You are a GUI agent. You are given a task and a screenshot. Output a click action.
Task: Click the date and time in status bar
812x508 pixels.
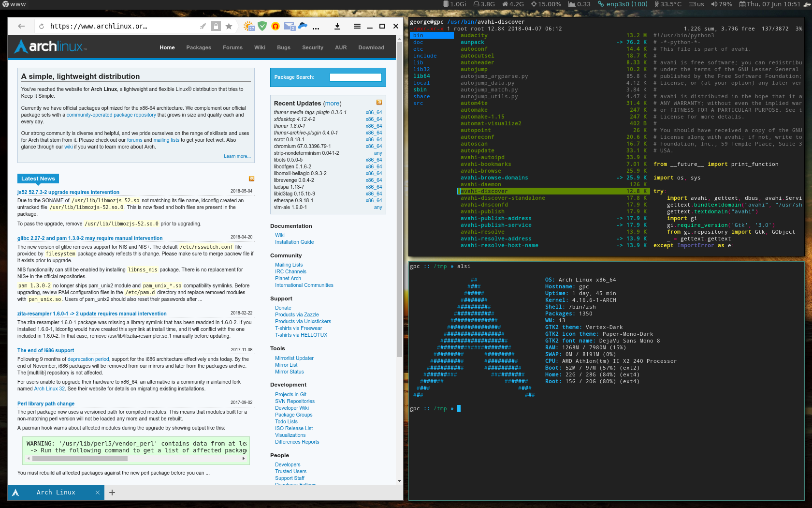tap(770, 4)
